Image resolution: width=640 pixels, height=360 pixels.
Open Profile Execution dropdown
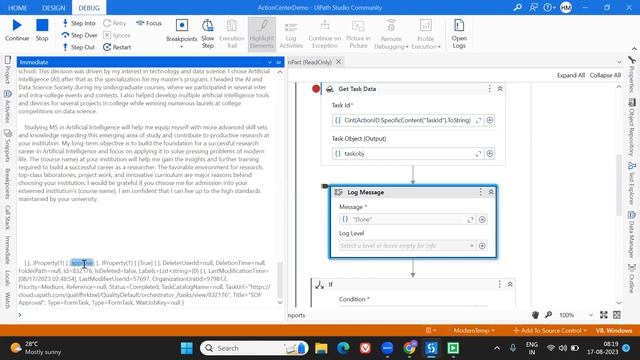tap(426, 34)
